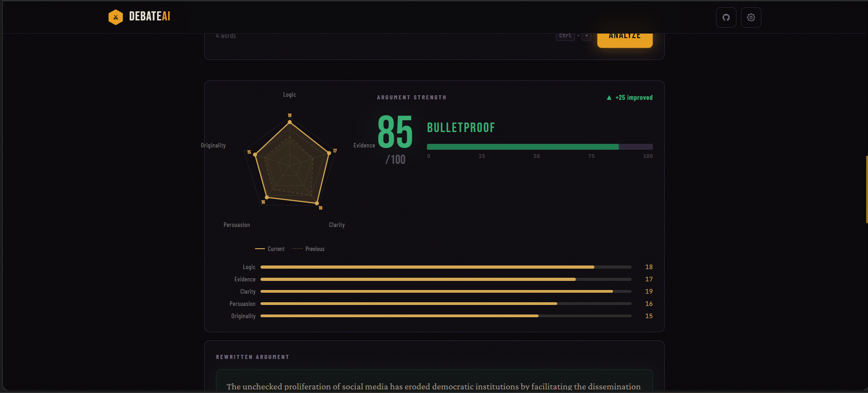Click the "/100" text under the score

[396, 159]
